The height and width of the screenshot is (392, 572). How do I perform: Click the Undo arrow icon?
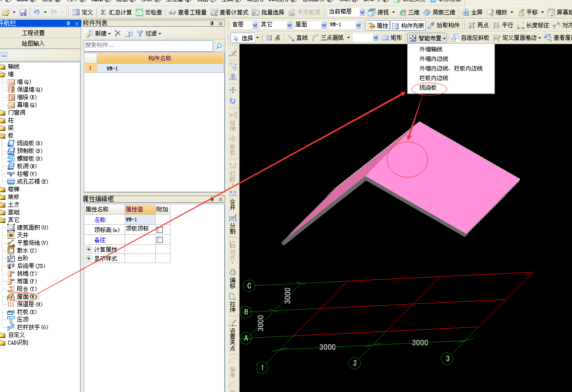pos(37,12)
